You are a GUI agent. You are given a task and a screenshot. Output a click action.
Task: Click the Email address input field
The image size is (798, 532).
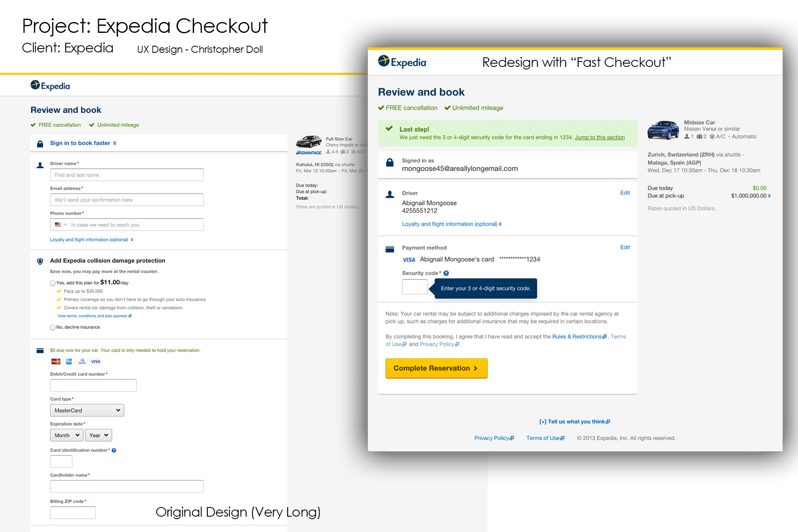point(127,200)
